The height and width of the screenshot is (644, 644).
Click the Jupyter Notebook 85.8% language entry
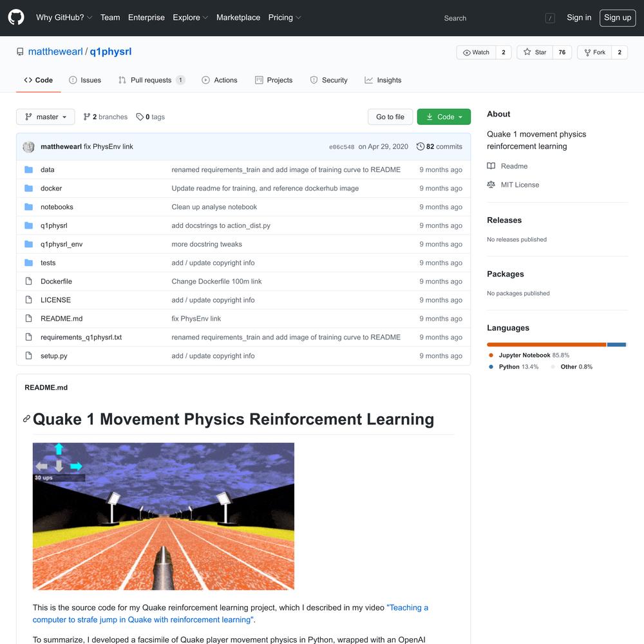coord(529,355)
